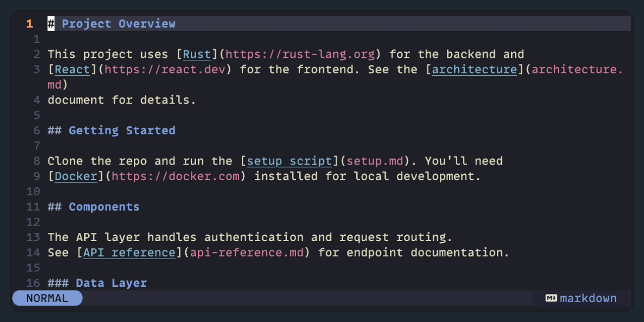Viewport: 644px width, 322px height.
Task: Click 'document for details.' line
Action: click(x=122, y=100)
